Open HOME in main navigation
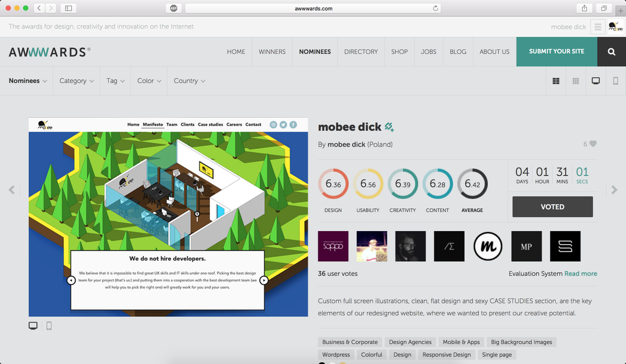The height and width of the screenshot is (364, 626). pyautogui.click(x=236, y=52)
